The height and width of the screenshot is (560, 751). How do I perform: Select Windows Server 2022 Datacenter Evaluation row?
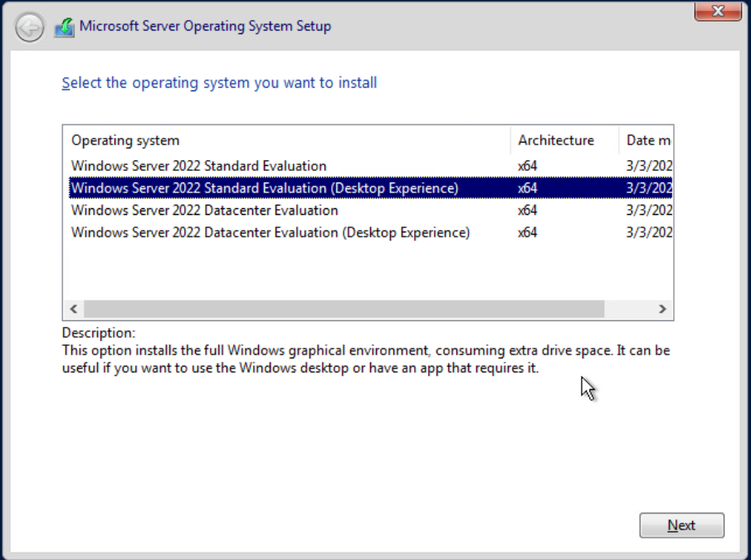point(371,211)
